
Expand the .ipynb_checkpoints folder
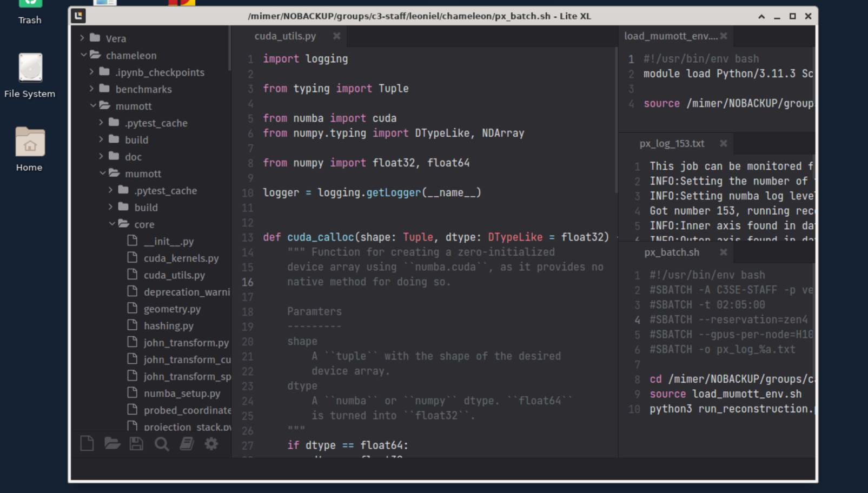(91, 71)
